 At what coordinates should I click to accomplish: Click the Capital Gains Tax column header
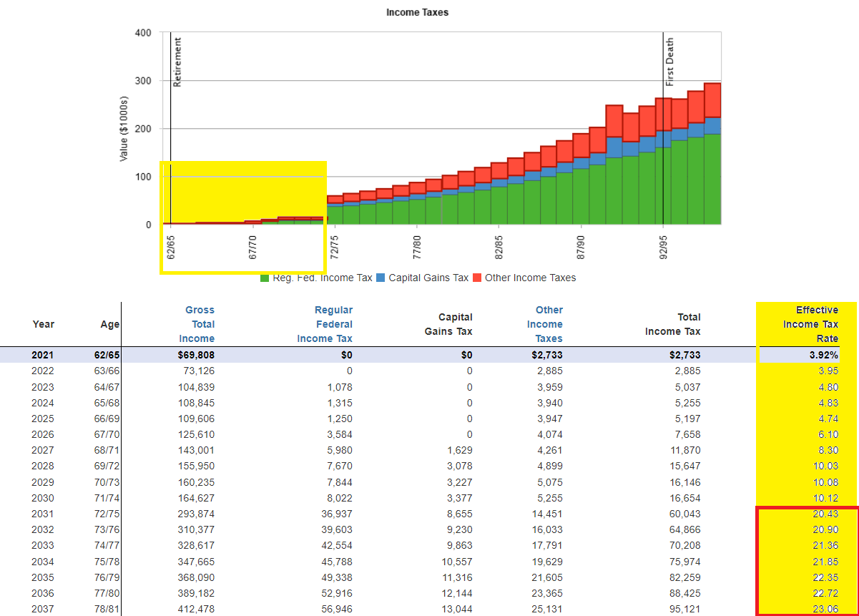pos(455,324)
